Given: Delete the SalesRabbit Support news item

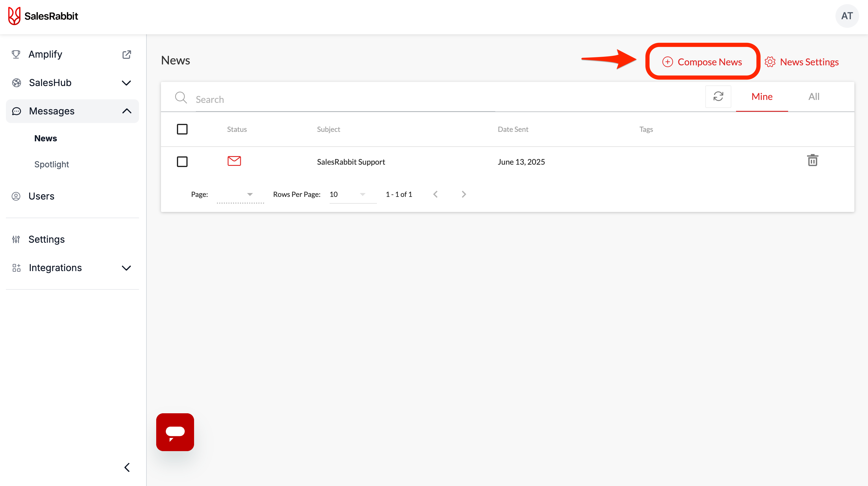Looking at the screenshot, I should pyautogui.click(x=812, y=160).
